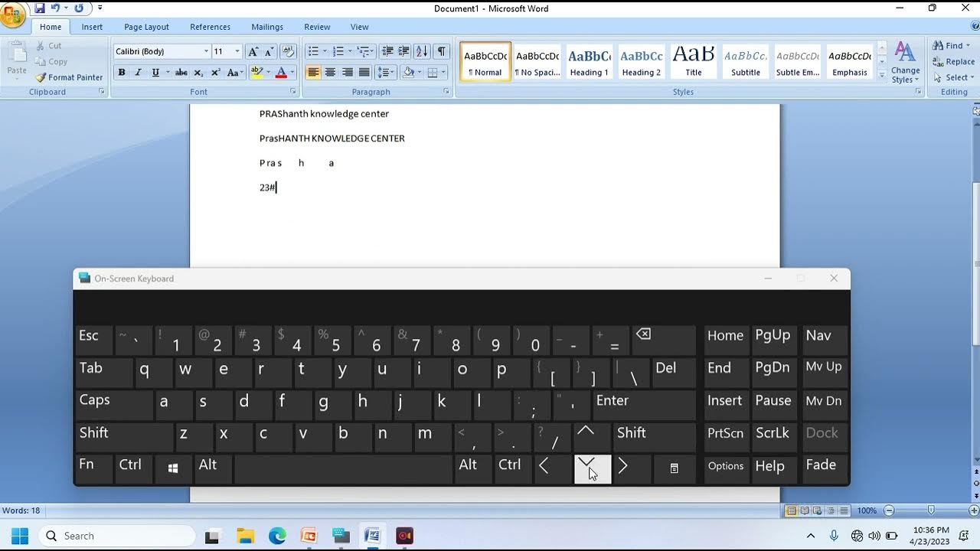Screen dimensions: 980x551
Task: Open the font size dropdown
Action: (x=237, y=51)
